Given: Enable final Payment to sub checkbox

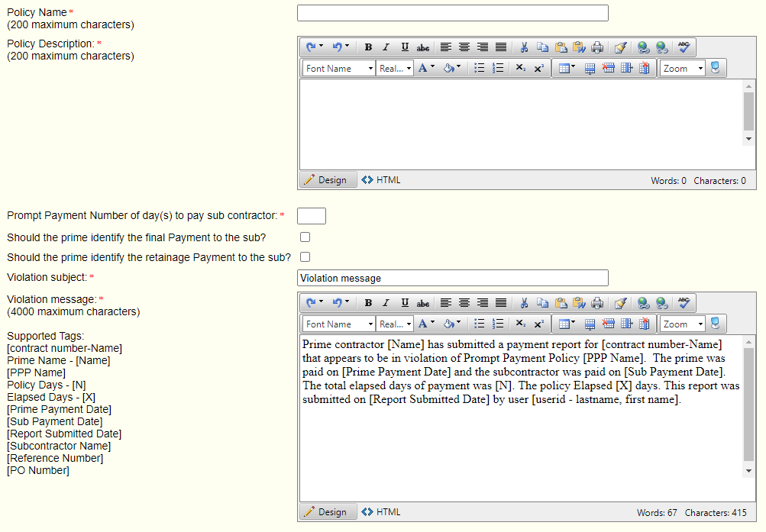Looking at the screenshot, I should pyautogui.click(x=305, y=237).
